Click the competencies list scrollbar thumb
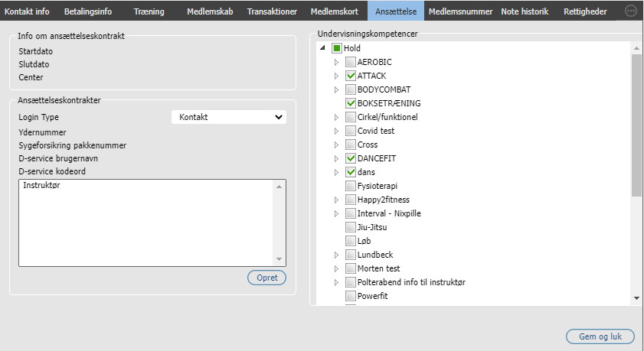The height and width of the screenshot is (351, 644). click(x=636, y=125)
